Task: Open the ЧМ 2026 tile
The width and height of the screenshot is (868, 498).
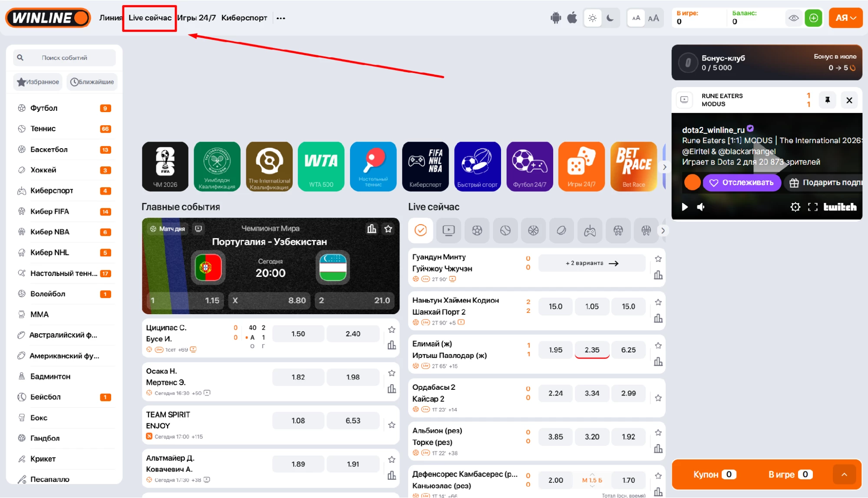Action: [165, 166]
